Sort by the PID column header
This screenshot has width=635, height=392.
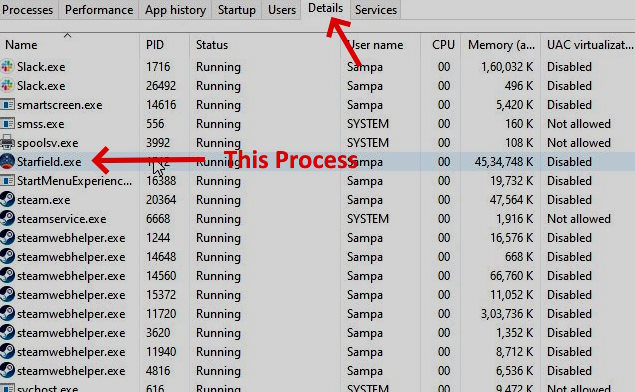pos(164,45)
